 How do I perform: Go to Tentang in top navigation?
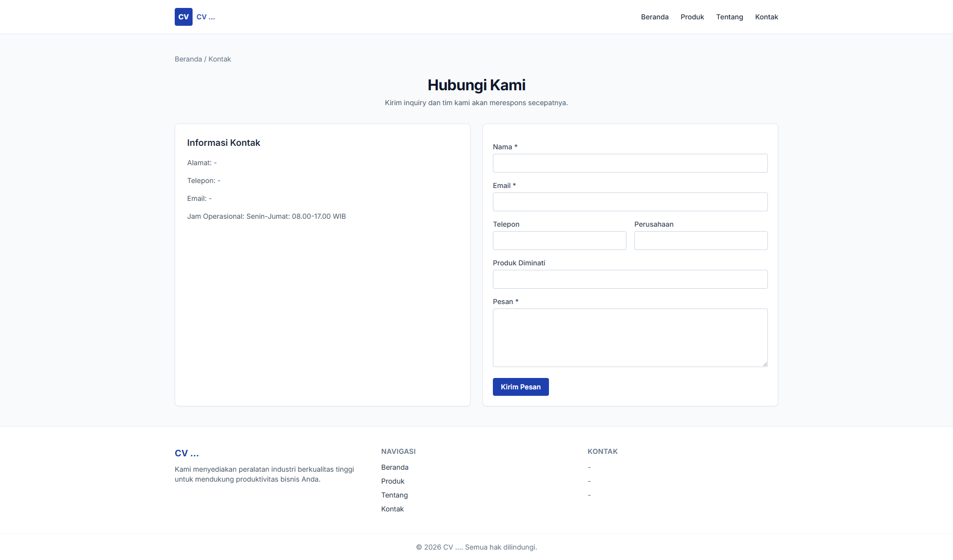click(x=729, y=17)
